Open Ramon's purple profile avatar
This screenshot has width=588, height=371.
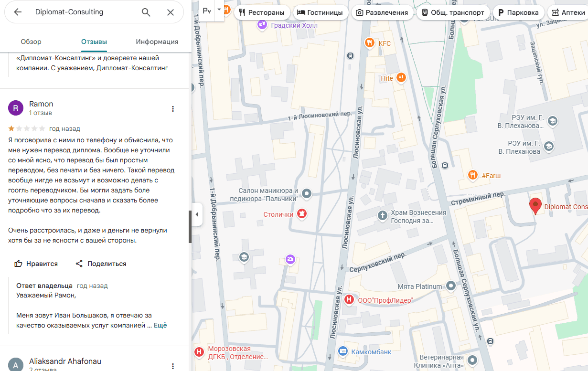coord(16,108)
